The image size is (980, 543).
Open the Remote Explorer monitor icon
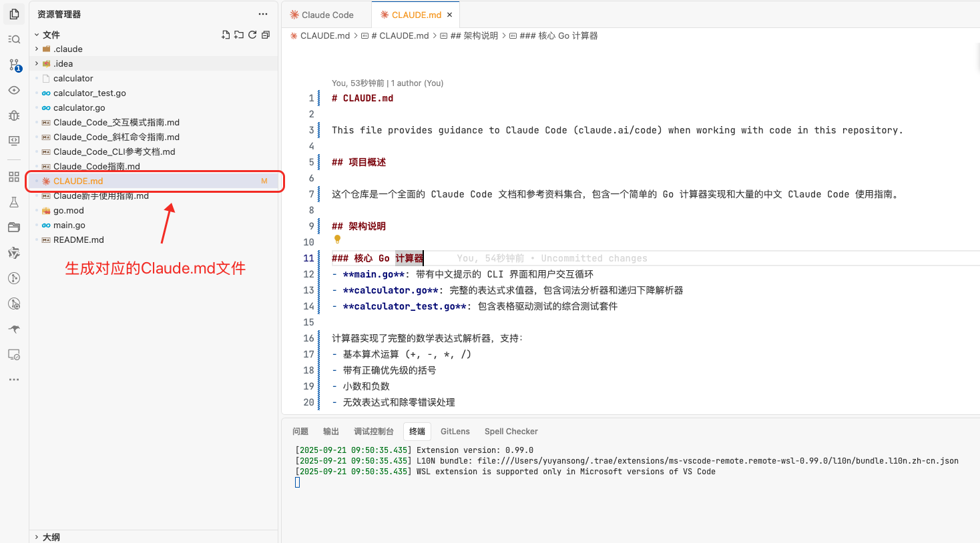(14, 141)
